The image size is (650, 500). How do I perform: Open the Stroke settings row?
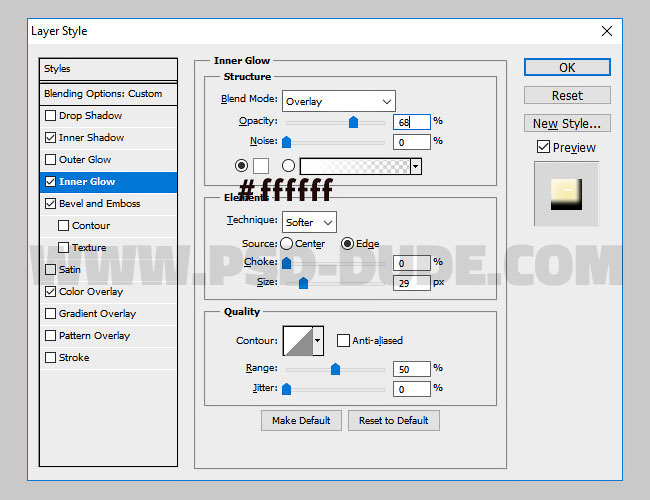tap(108, 357)
